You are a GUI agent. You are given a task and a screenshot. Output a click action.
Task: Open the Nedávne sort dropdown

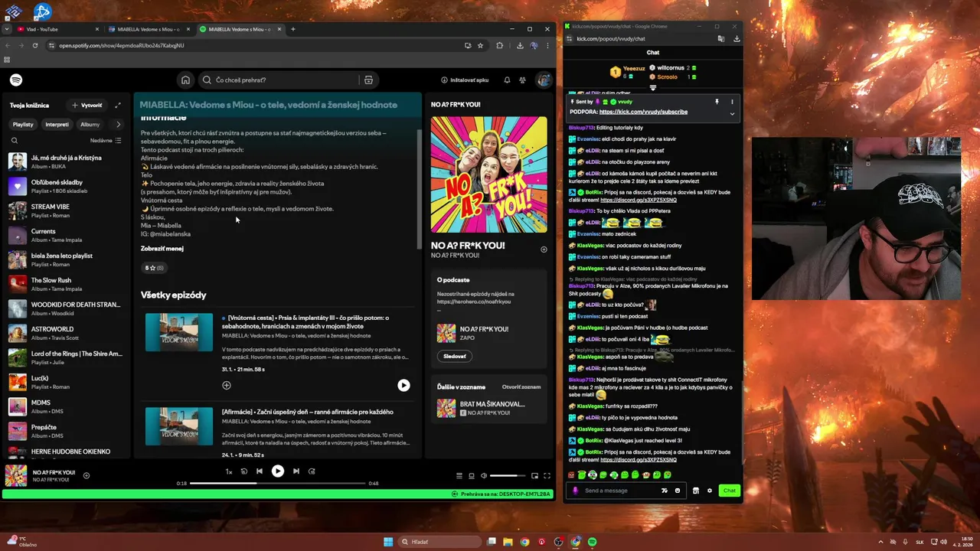pos(106,141)
